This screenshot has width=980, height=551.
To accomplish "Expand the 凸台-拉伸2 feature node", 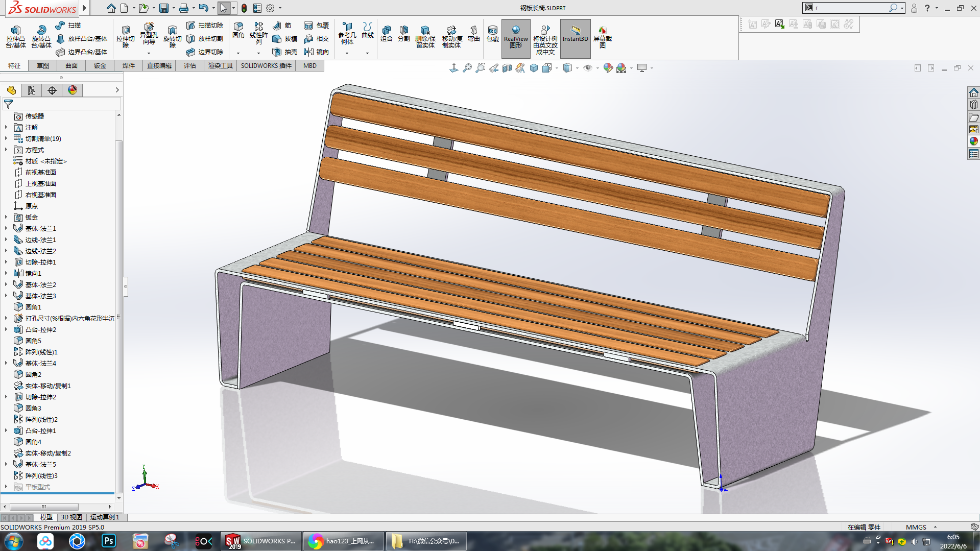I will click(x=6, y=329).
